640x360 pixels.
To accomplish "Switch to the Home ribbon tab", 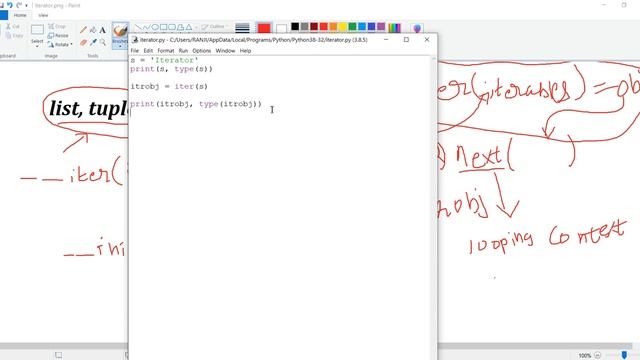I will (20, 15).
